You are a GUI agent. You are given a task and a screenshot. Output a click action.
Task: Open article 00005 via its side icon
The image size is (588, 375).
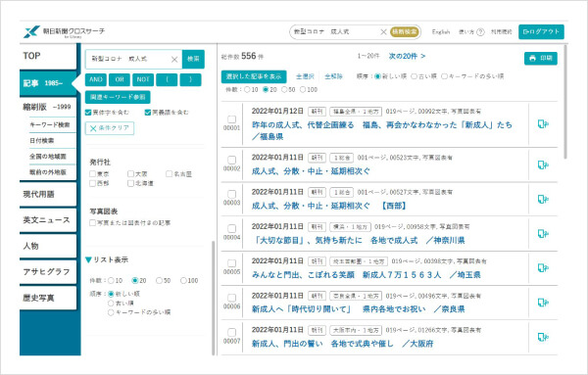pos(543,267)
